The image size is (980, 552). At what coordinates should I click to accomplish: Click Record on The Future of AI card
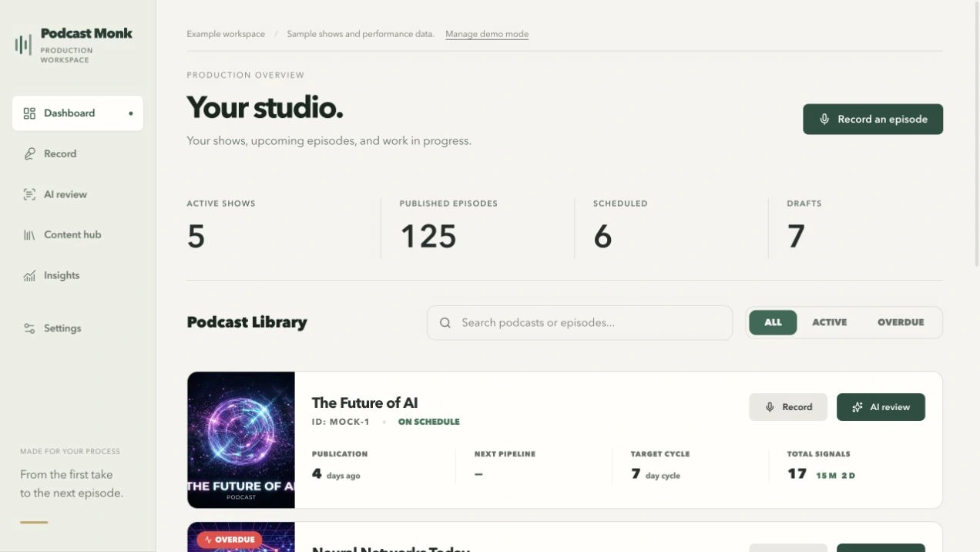(788, 407)
